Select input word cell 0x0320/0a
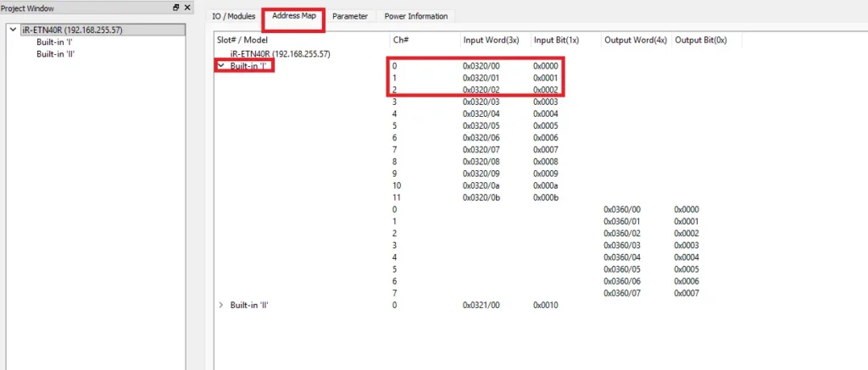 pyautogui.click(x=481, y=185)
